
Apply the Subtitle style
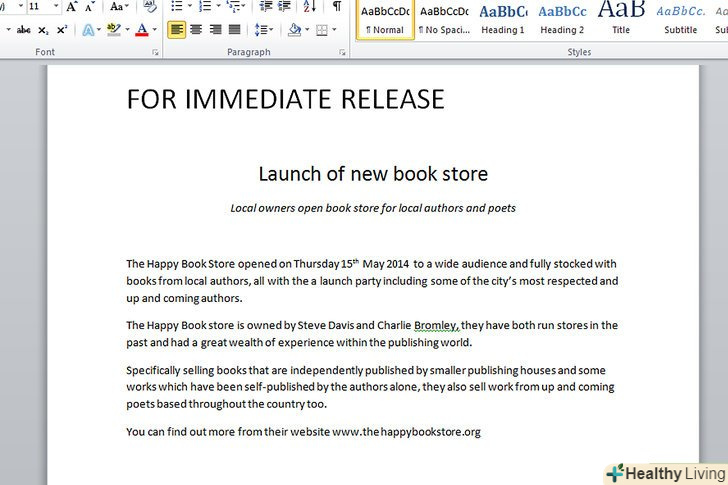[x=680, y=19]
